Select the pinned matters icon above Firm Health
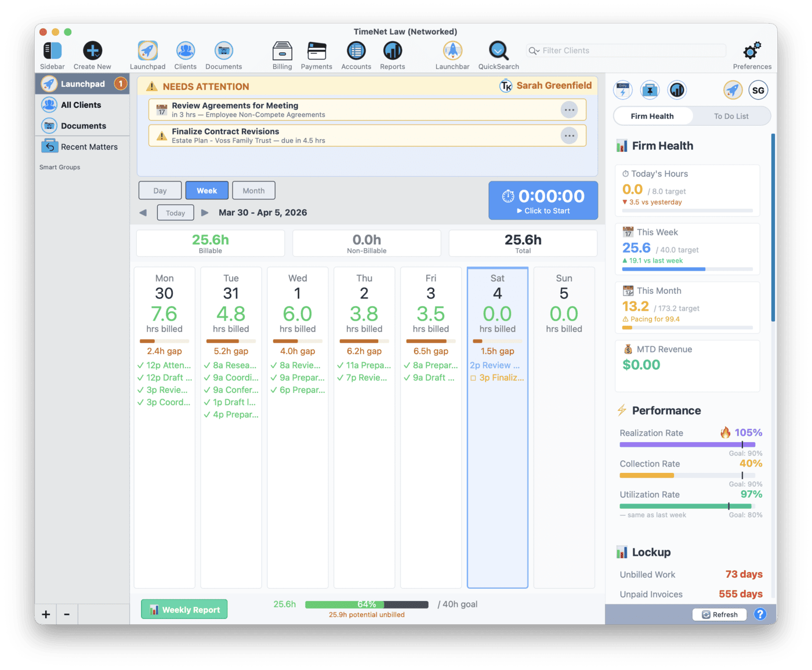812x670 pixels. [650, 90]
